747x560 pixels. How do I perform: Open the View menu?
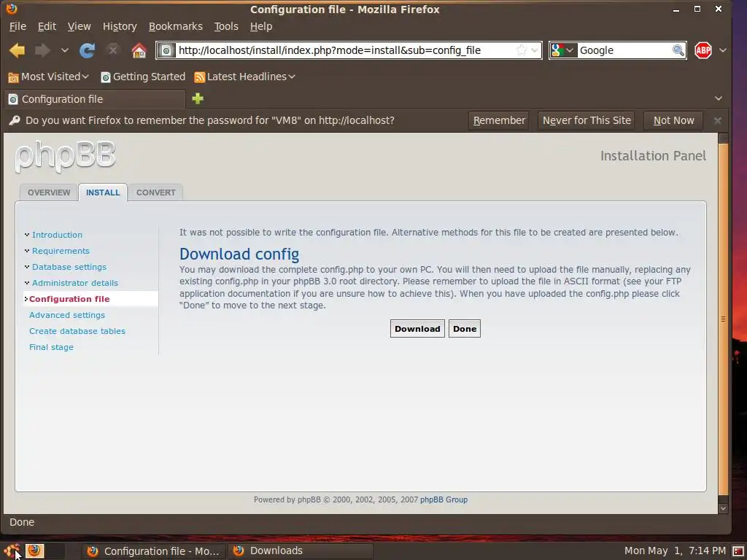tap(79, 26)
